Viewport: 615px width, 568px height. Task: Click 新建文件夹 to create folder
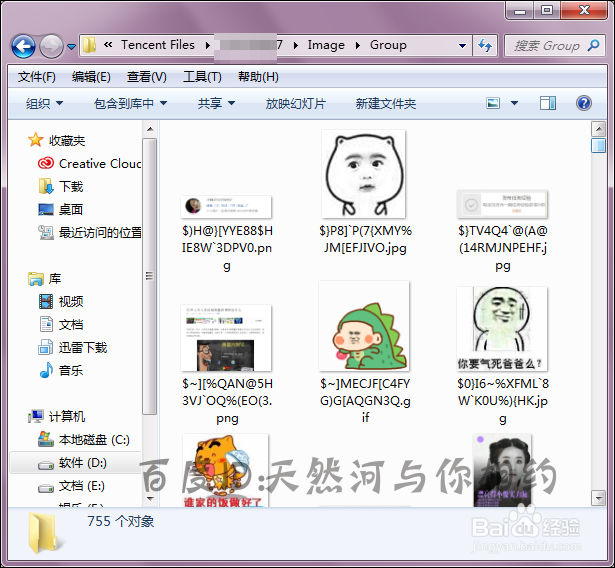386,104
